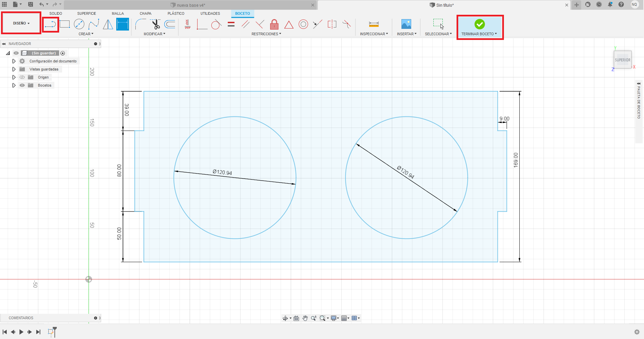Screen dimensions: 644x339
Task: Jump to the timeline end
Action: click(38, 332)
